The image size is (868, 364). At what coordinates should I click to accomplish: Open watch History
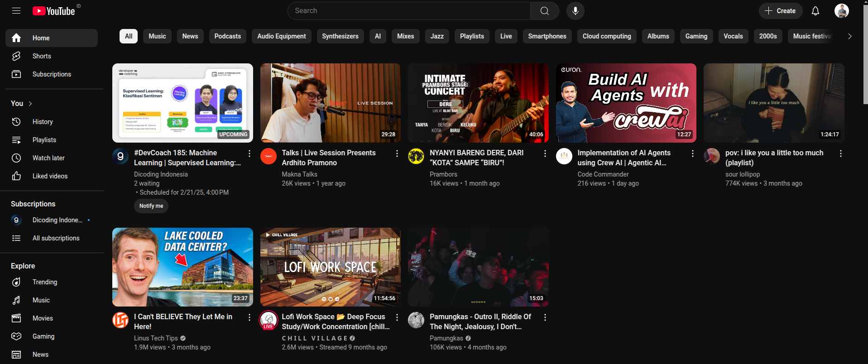pos(52,122)
